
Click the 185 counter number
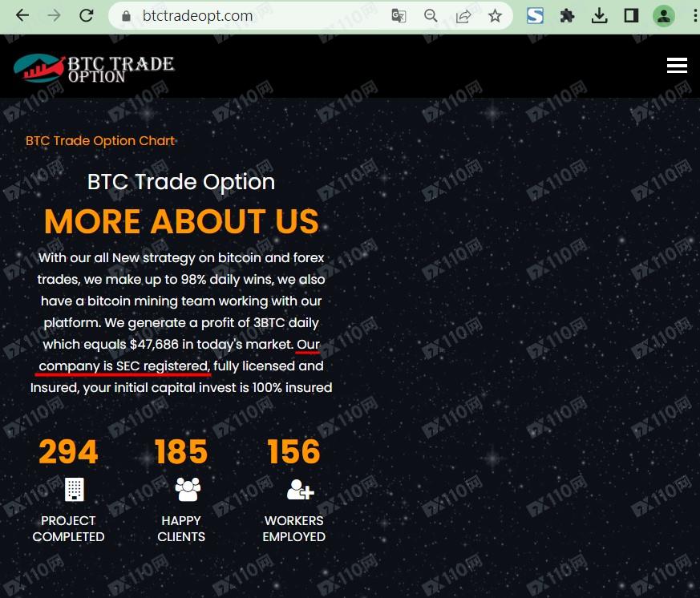click(x=181, y=451)
